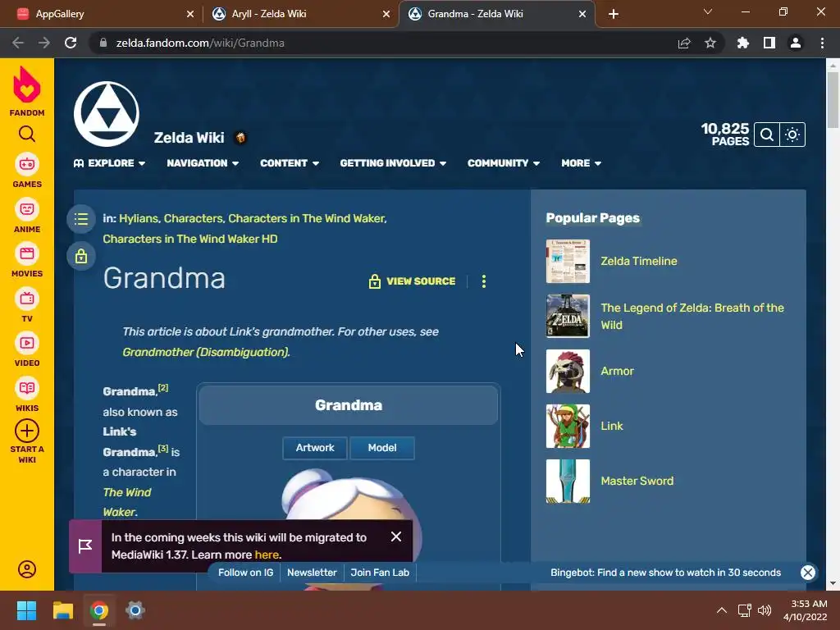Click 'here' in the migration notice

click(x=267, y=555)
